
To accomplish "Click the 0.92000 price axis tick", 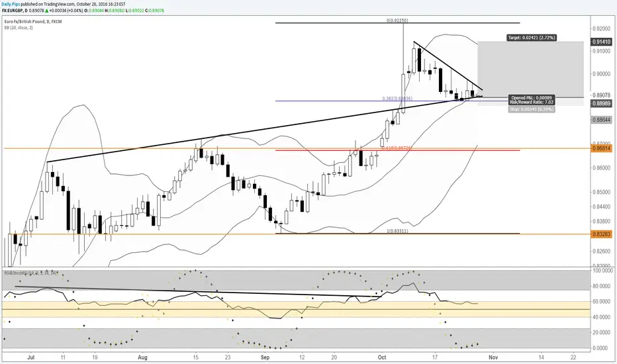I will (x=602, y=28).
